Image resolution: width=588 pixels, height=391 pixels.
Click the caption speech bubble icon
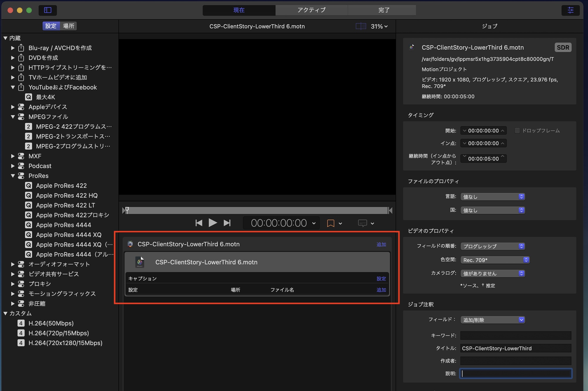tap(362, 223)
